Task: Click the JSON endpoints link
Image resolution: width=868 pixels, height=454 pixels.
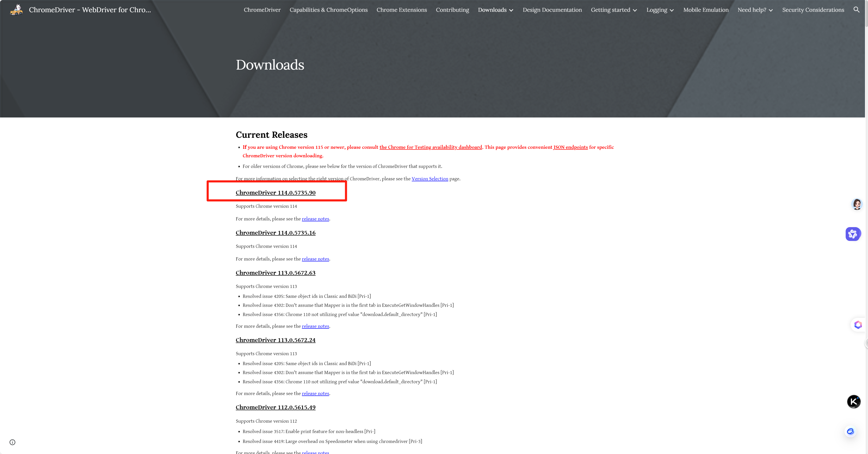Action: tap(570, 147)
